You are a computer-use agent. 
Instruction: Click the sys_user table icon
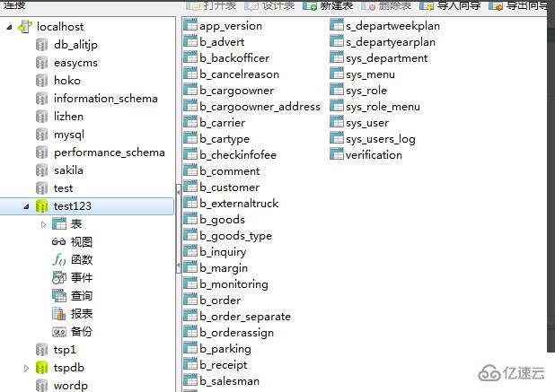(337, 122)
